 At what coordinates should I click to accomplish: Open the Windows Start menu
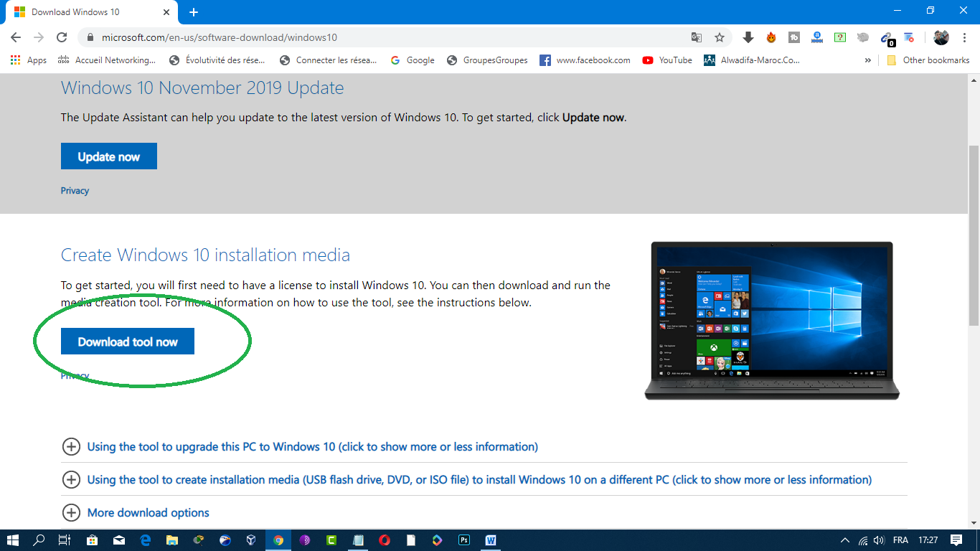click(13, 540)
